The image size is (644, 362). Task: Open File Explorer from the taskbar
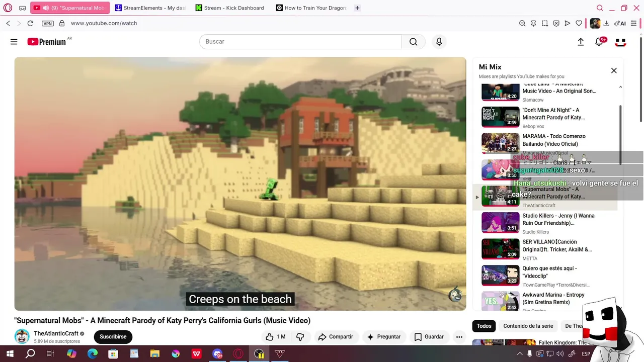[x=154, y=354]
